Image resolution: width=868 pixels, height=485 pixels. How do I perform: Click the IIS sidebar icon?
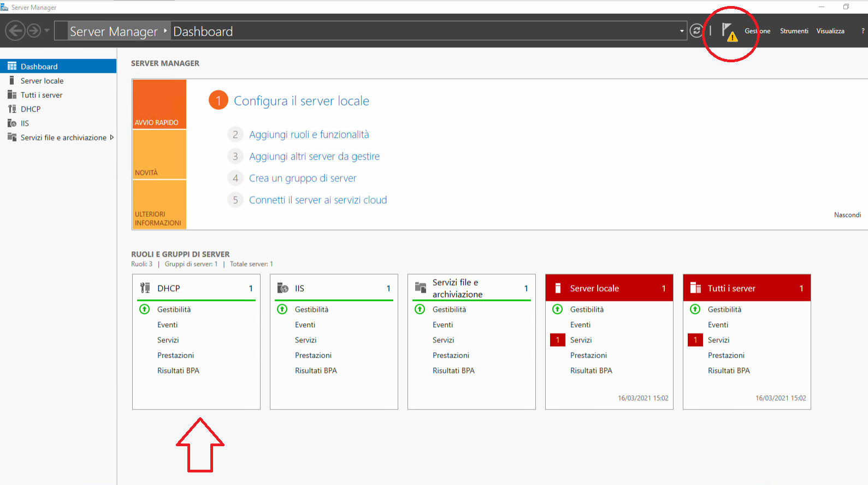pos(12,123)
